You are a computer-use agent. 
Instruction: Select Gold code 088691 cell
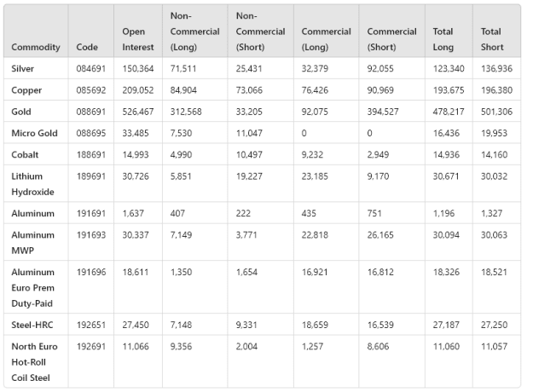tap(91, 112)
